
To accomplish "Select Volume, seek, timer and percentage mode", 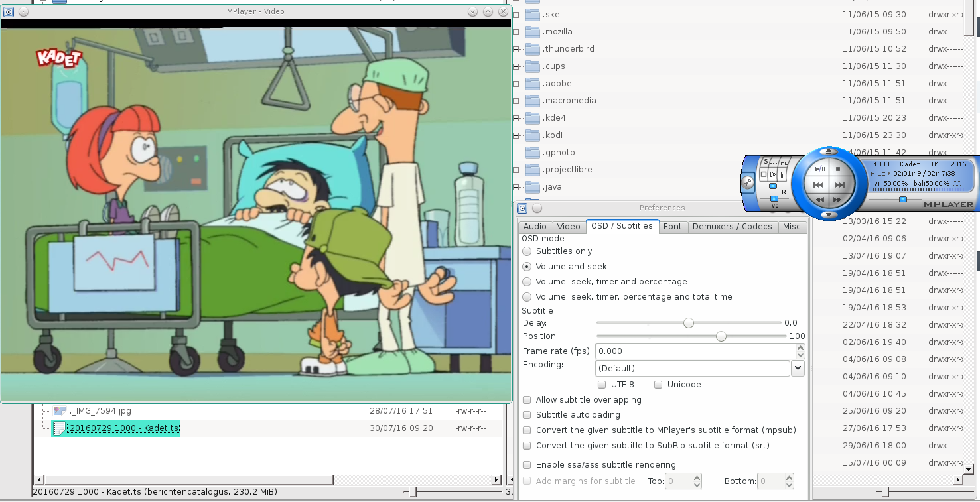I will [527, 282].
